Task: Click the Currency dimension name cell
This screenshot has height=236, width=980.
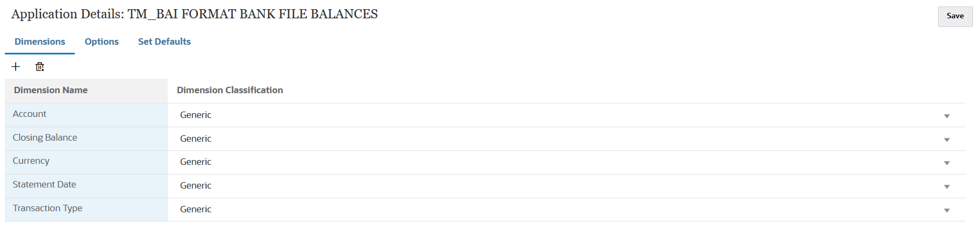Action: point(31,161)
